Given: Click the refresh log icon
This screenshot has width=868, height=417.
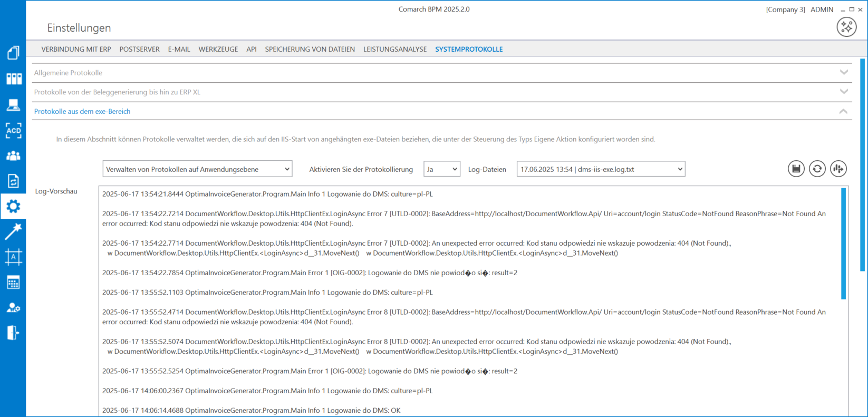Looking at the screenshot, I should coord(817,169).
